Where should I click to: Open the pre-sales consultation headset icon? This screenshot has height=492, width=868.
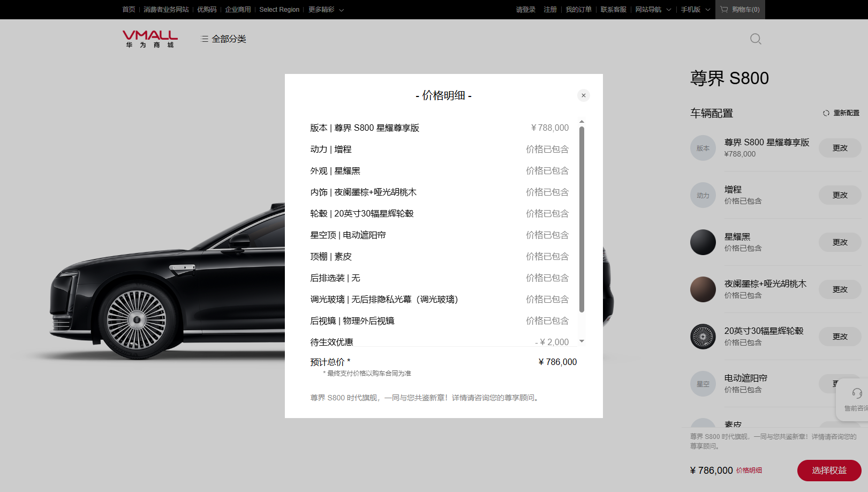[x=856, y=394]
